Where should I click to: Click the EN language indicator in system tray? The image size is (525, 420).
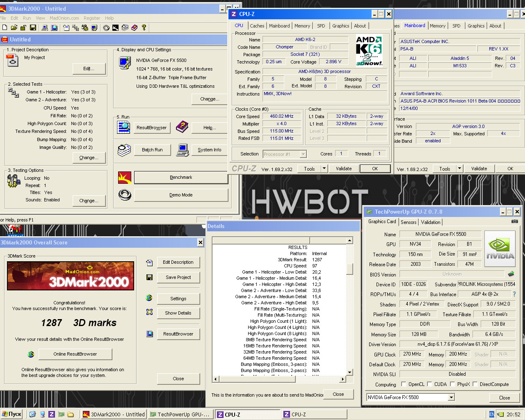click(x=492, y=414)
